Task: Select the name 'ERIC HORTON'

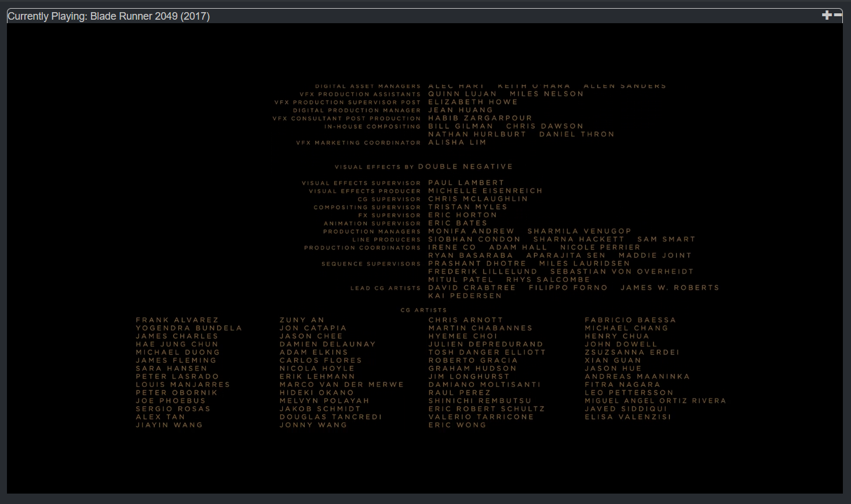Action: click(x=462, y=215)
